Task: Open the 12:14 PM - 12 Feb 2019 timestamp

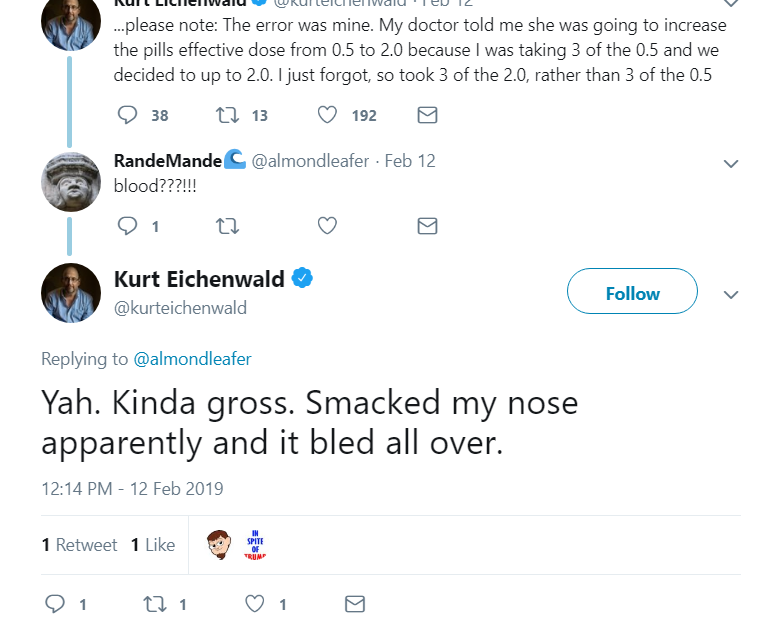Action: pyautogui.click(x=132, y=489)
